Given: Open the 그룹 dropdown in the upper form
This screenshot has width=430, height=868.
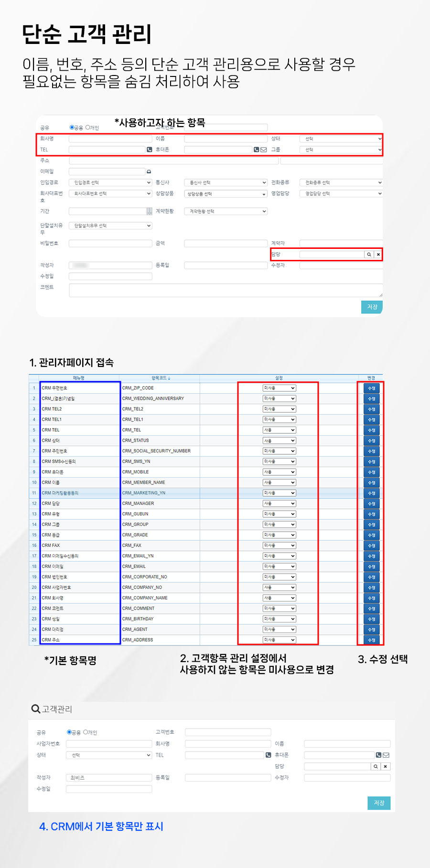Looking at the screenshot, I should point(341,150).
